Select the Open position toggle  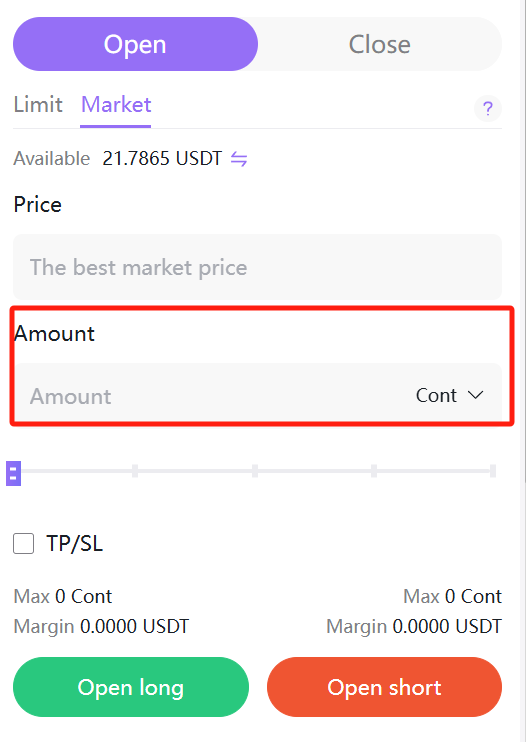[x=135, y=44]
